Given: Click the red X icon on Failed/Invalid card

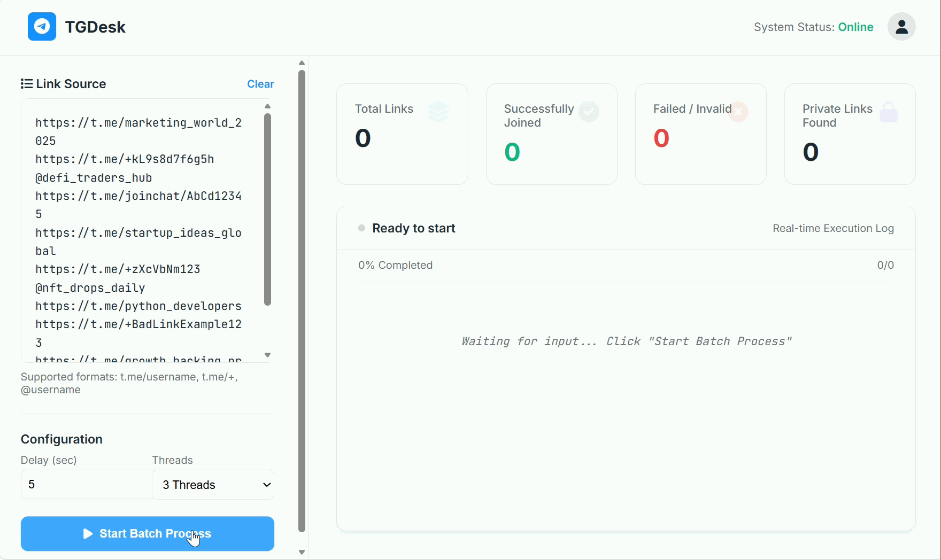Looking at the screenshot, I should click(x=738, y=112).
